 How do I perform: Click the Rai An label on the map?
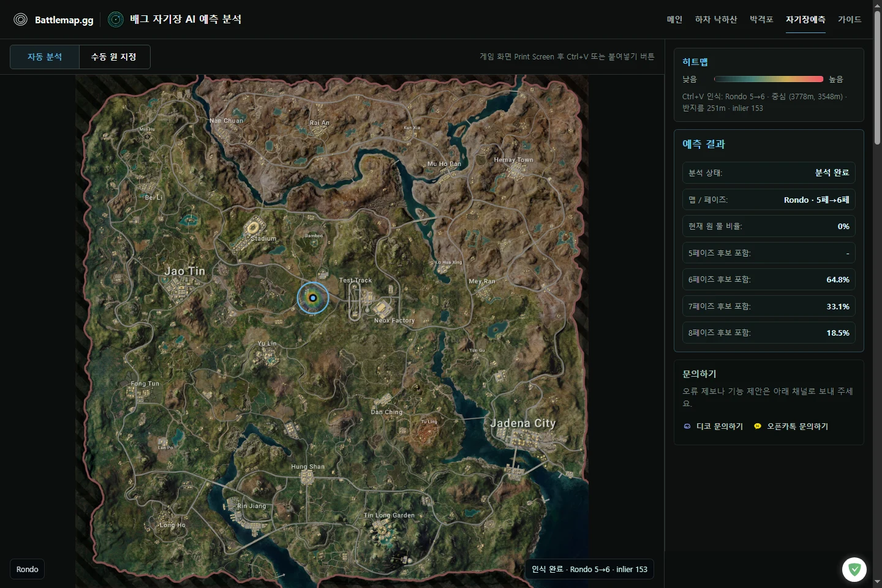point(319,123)
